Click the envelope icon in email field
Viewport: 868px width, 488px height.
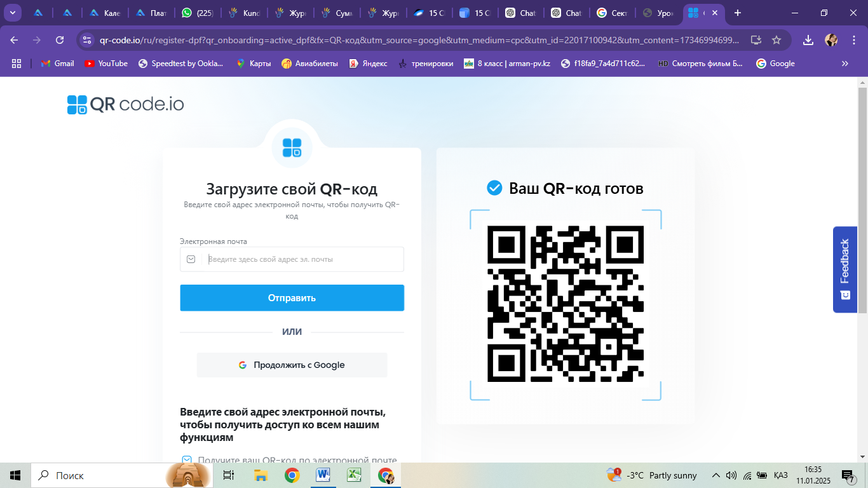[191, 259]
